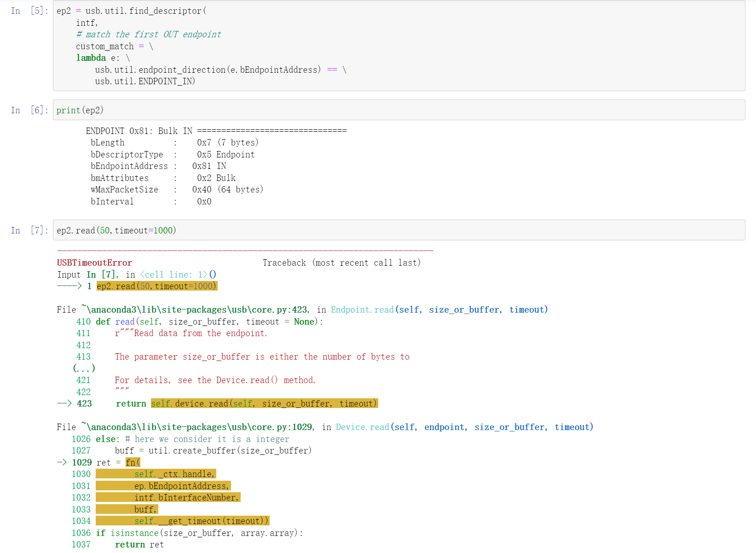Open the core.py:423 file link

(184, 309)
